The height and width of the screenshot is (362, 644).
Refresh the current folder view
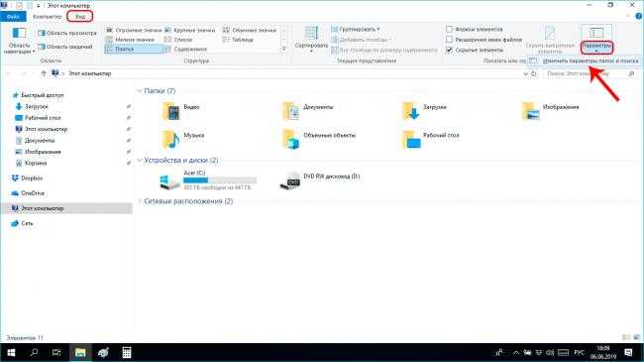[534, 73]
